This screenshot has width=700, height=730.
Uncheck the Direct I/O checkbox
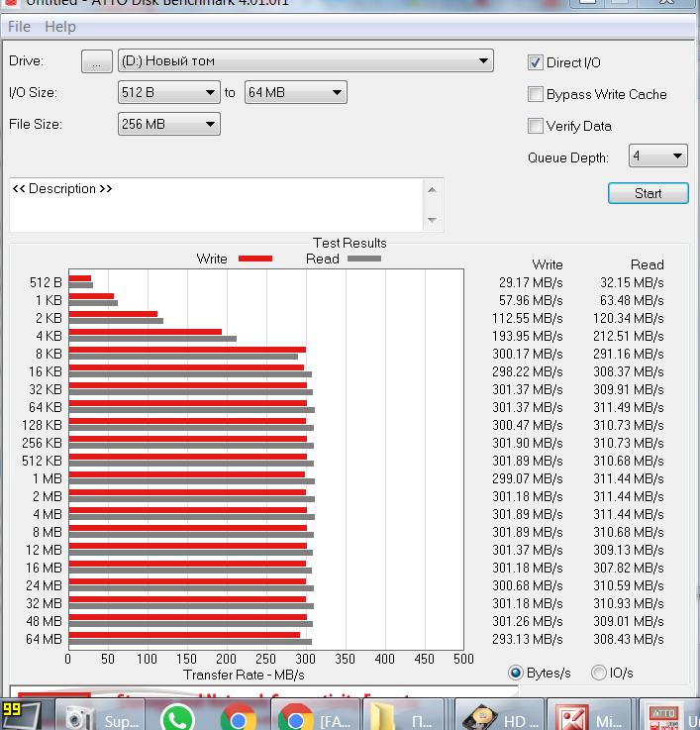click(x=536, y=62)
